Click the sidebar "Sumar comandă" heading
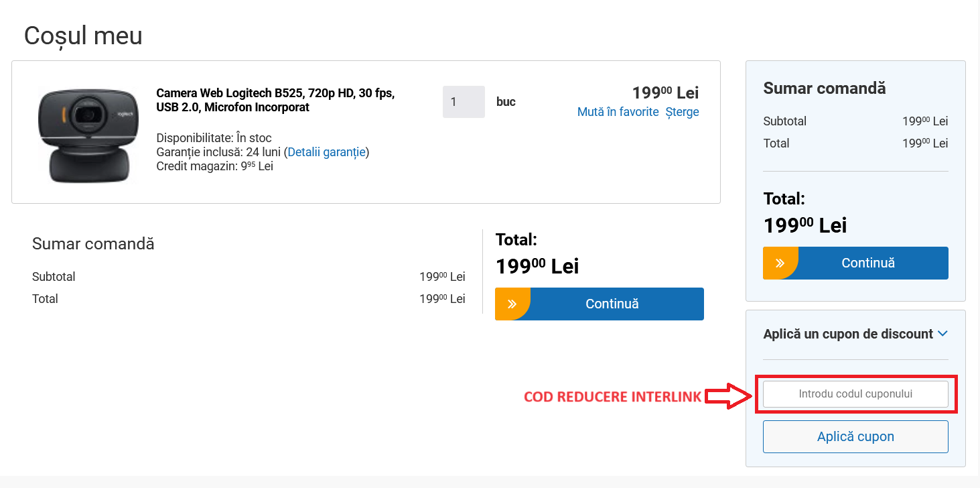The image size is (980, 488). click(x=824, y=88)
